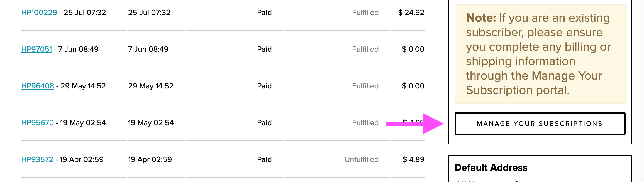Image resolution: width=644 pixels, height=182 pixels.
Task: Open order HP93572 link
Action: (x=37, y=159)
